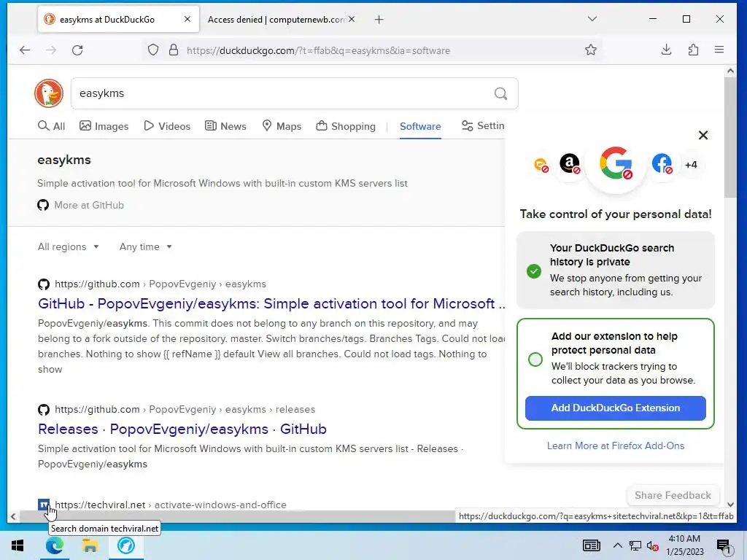Click GitHub favicon of the releases result

point(43,410)
